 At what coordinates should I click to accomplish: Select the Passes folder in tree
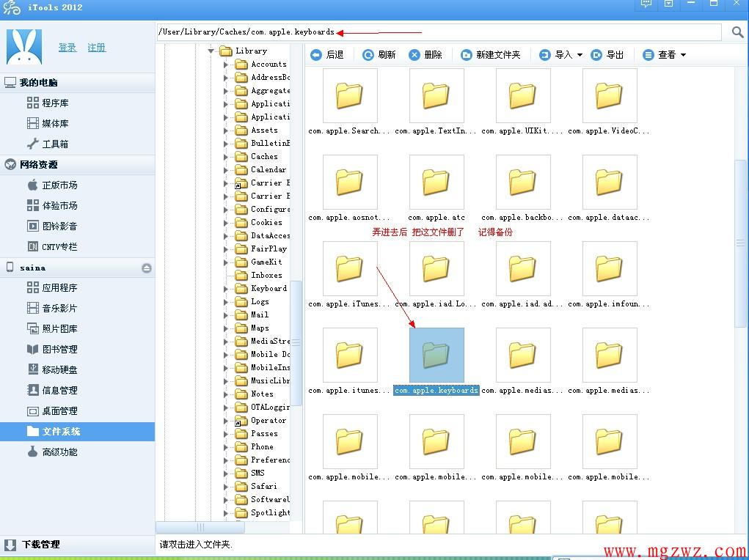[x=264, y=433]
